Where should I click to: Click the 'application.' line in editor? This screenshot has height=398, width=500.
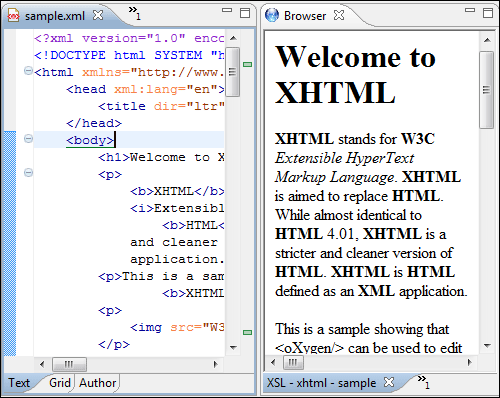click(x=177, y=259)
